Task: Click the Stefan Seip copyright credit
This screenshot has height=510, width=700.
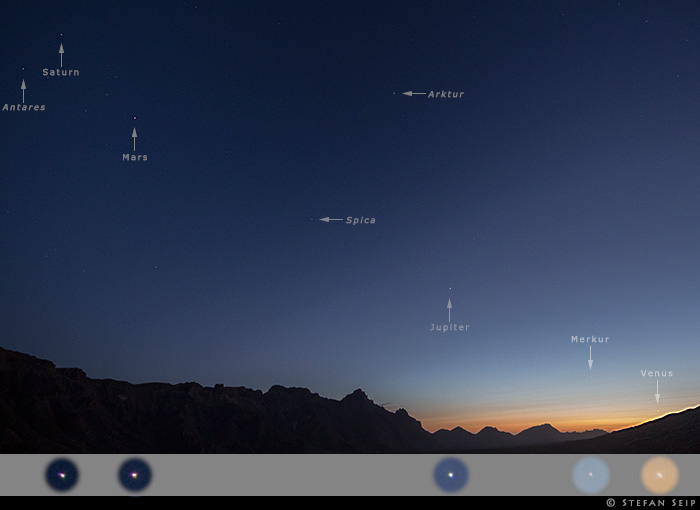Action: (651, 503)
